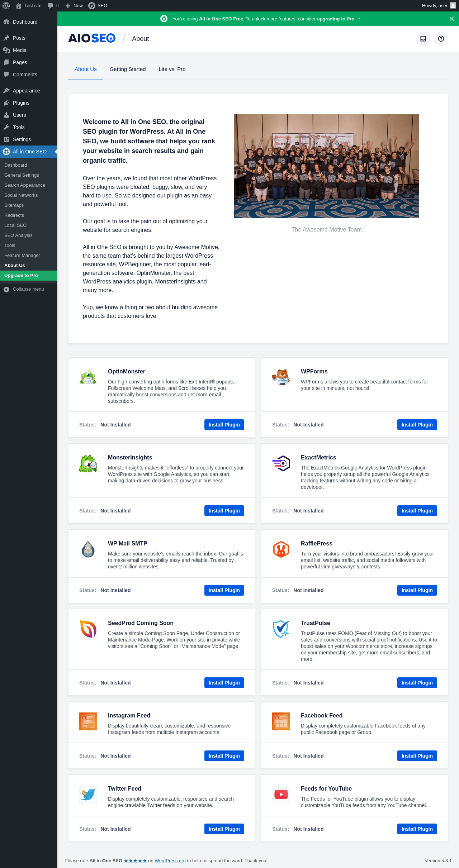Install the Feeds for YouTube plugin

pyautogui.click(x=417, y=829)
